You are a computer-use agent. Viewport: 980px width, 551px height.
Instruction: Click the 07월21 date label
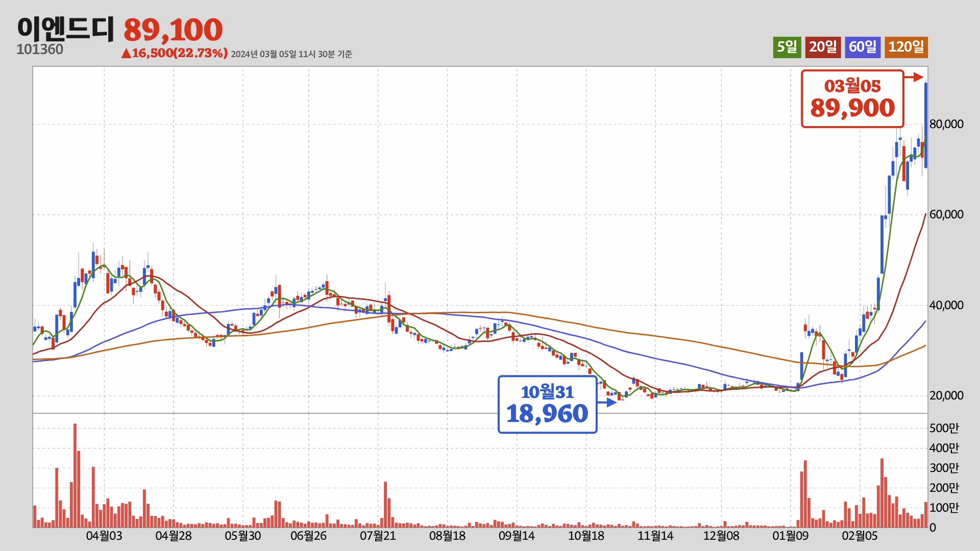378,536
